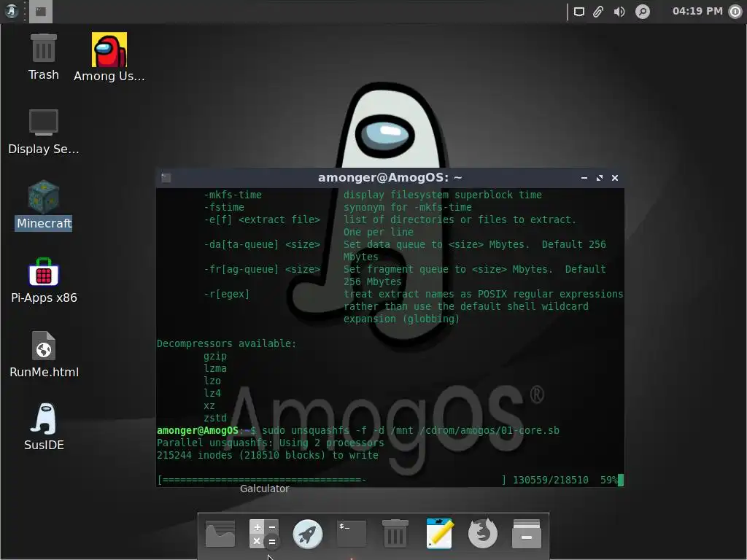Click the terminal window menu icon in titlebar
The image size is (747, 560).
click(x=166, y=178)
